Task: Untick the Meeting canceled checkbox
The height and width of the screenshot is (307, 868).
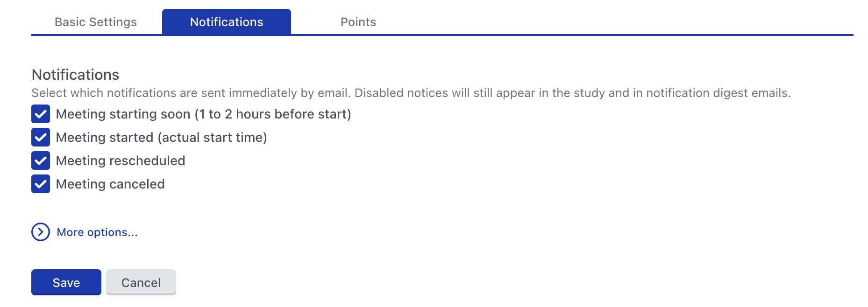Action: coord(41,184)
